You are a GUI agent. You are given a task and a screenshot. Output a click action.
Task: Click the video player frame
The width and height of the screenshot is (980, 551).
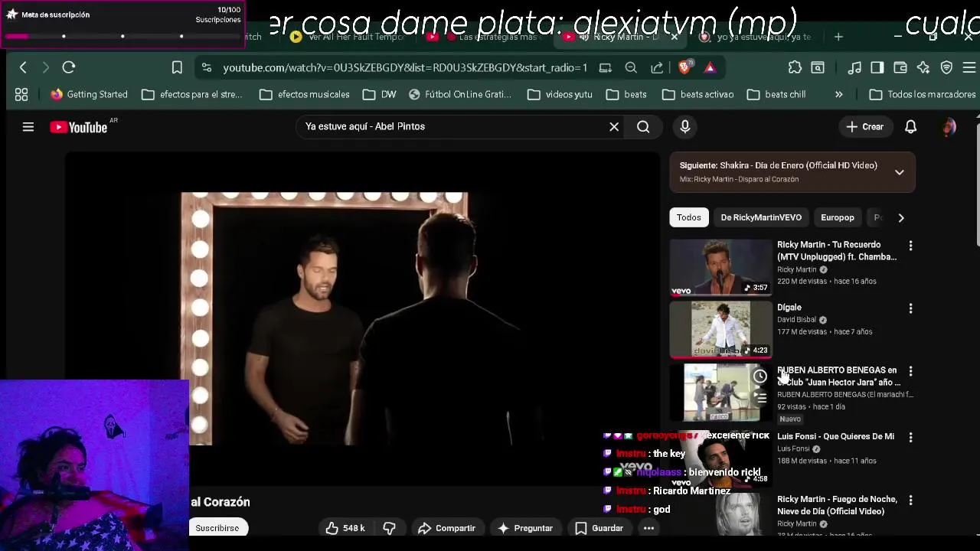tap(362, 318)
